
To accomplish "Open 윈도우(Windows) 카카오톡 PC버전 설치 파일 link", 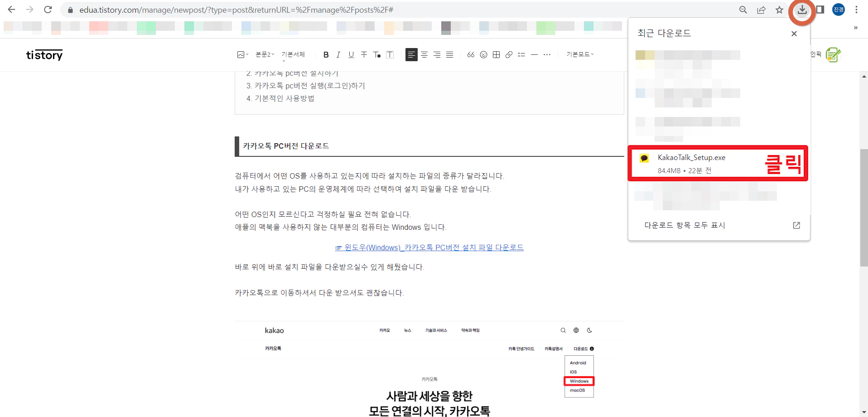I will 429,247.
